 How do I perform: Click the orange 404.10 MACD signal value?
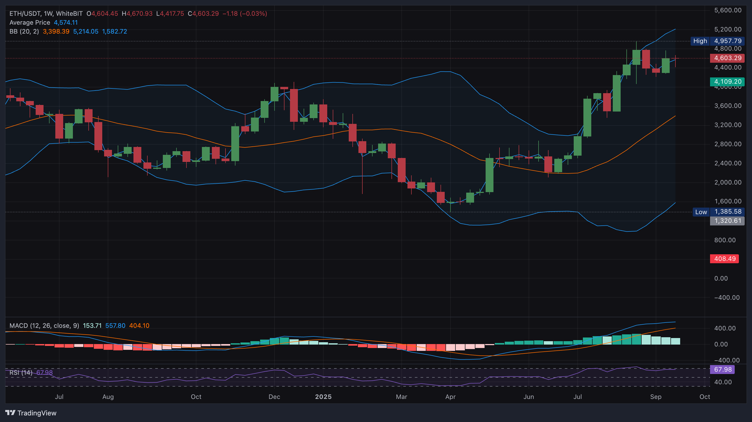click(x=139, y=326)
